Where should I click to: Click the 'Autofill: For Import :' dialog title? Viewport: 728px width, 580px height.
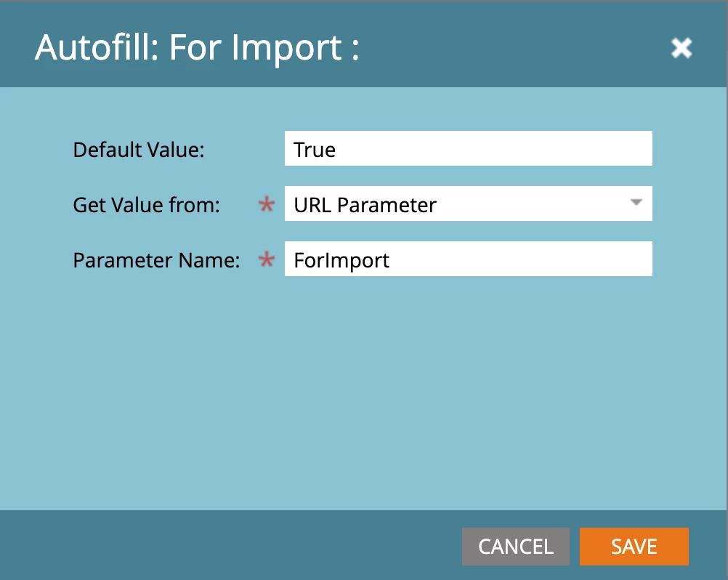tap(197, 48)
